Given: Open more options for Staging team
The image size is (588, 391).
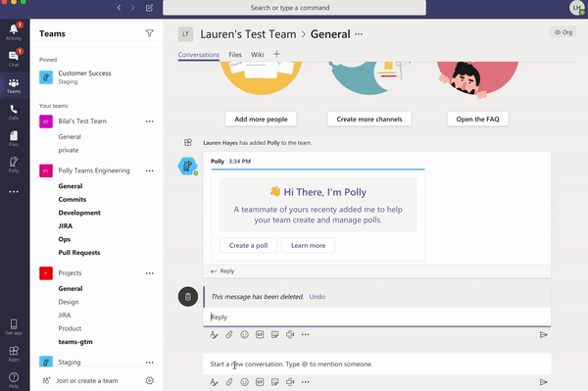Looking at the screenshot, I should point(150,363).
